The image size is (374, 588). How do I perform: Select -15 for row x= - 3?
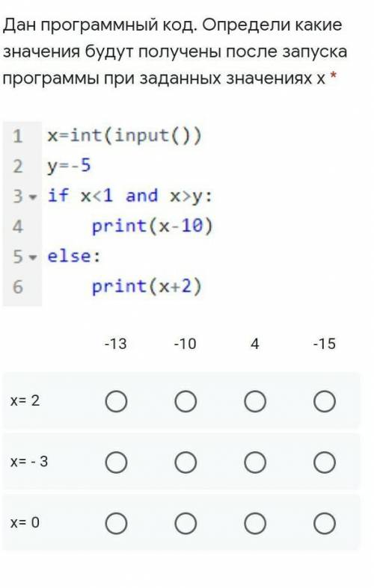pyautogui.click(x=325, y=462)
